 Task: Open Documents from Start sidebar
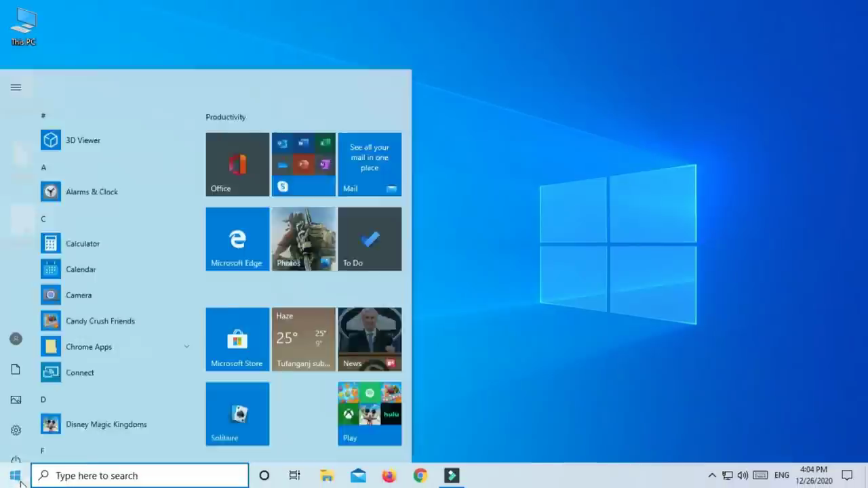coord(16,369)
